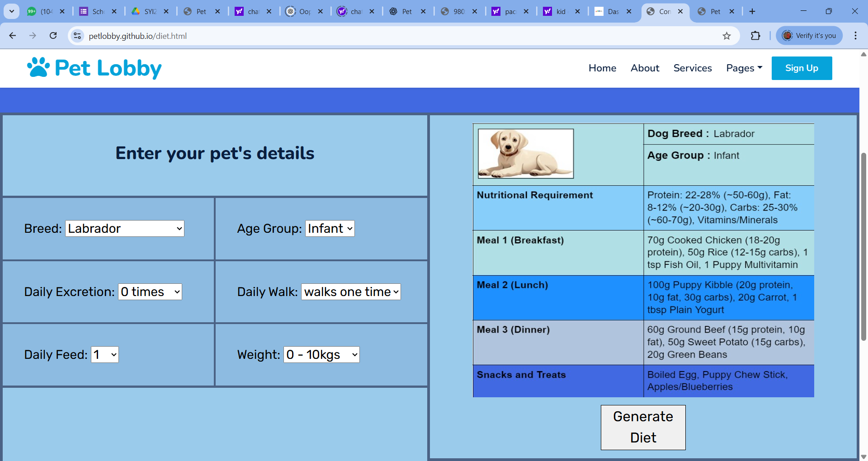The width and height of the screenshot is (868, 461).
Task: Open the Daily Walk dropdown
Action: (x=351, y=292)
